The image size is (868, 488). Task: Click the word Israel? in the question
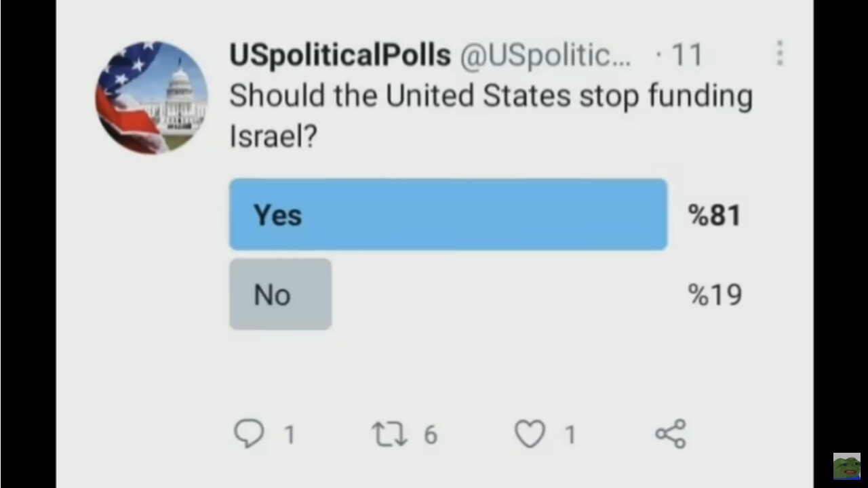click(273, 136)
